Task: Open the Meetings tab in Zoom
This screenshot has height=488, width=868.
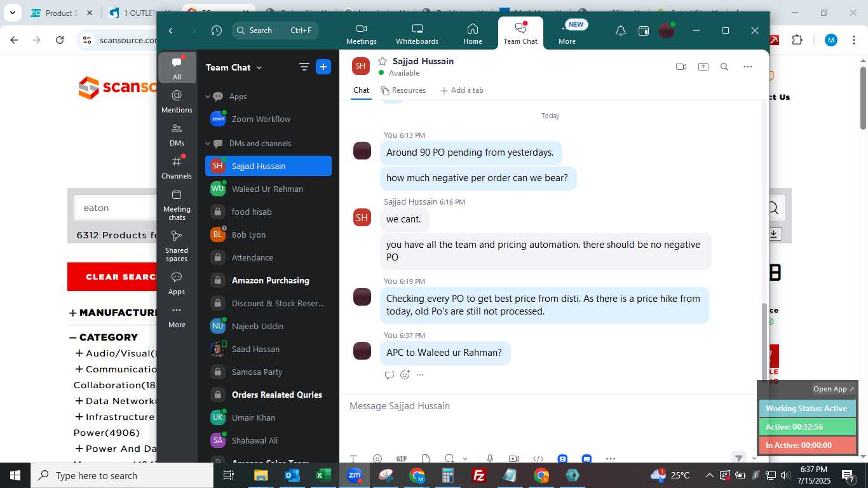Action: point(361,34)
